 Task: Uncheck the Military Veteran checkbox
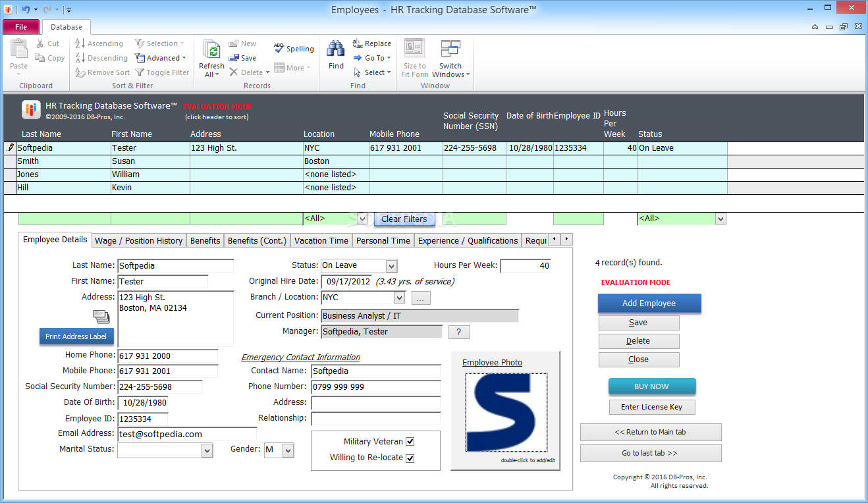(x=410, y=442)
